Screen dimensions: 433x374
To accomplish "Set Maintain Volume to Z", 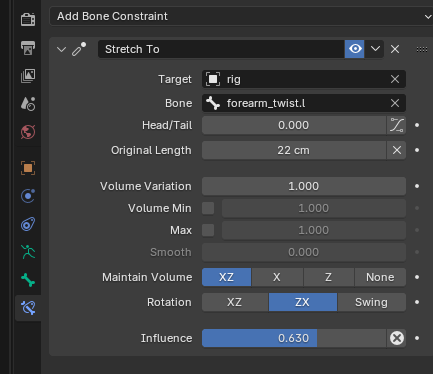I will [328, 277].
